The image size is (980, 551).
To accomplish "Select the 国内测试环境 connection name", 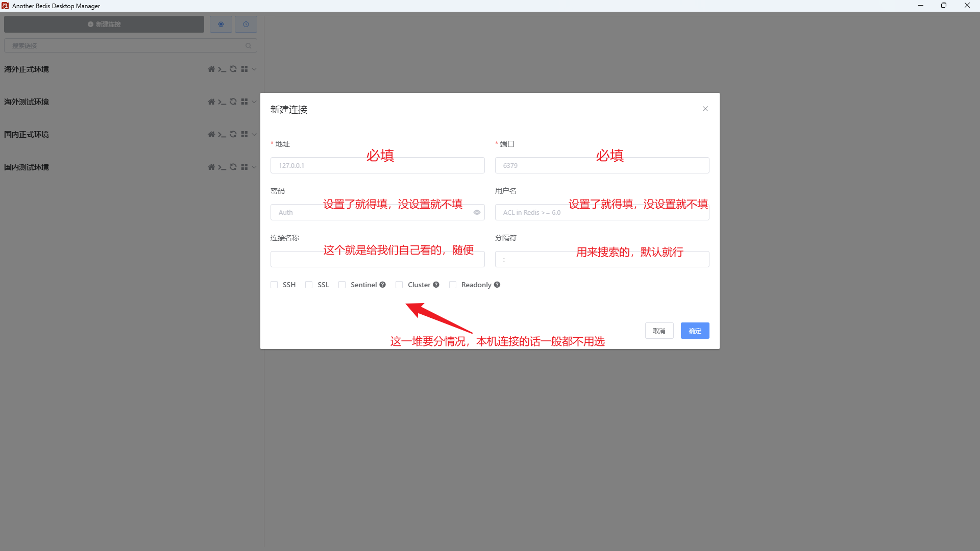I will pyautogui.click(x=27, y=167).
